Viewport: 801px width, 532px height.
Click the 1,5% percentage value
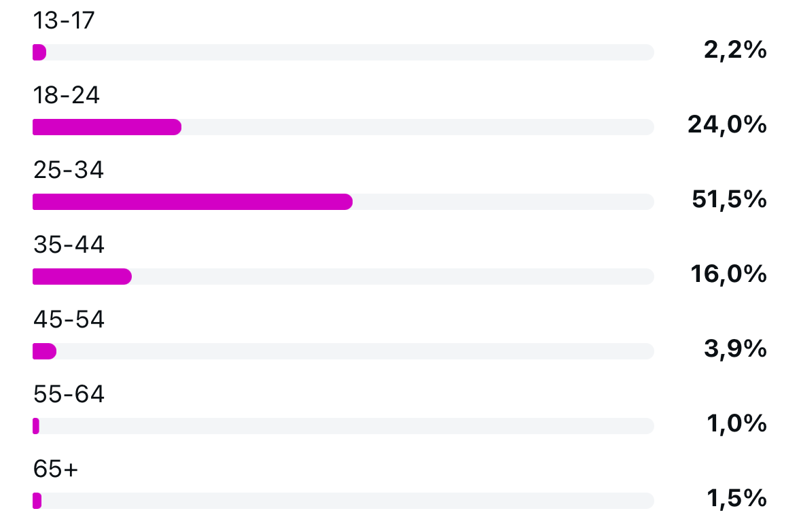pos(737,499)
